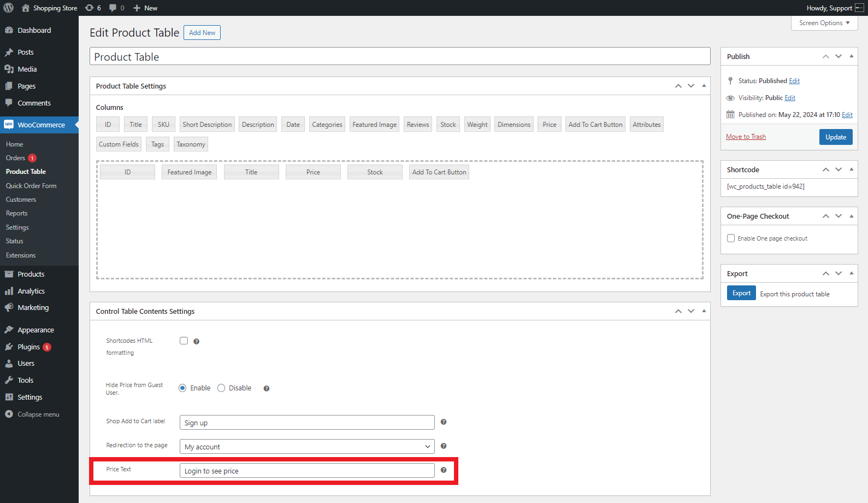Click the WordPress logo icon
This screenshot has height=503, width=868.
tap(9, 8)
